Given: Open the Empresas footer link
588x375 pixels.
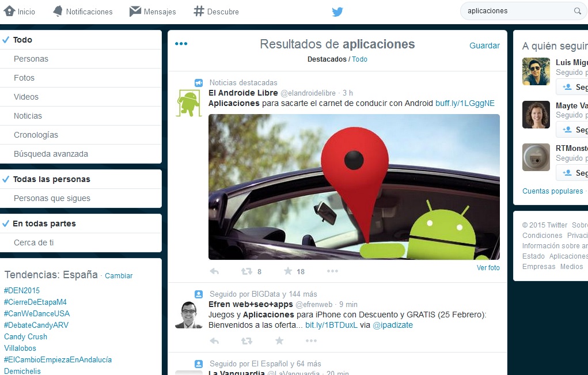Looking at the screenshot, I should 538,267.
